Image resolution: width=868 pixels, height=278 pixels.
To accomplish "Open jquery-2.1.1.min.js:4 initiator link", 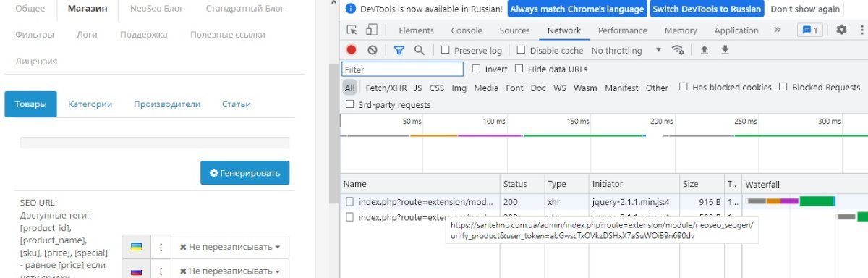I will click(631, 202).
